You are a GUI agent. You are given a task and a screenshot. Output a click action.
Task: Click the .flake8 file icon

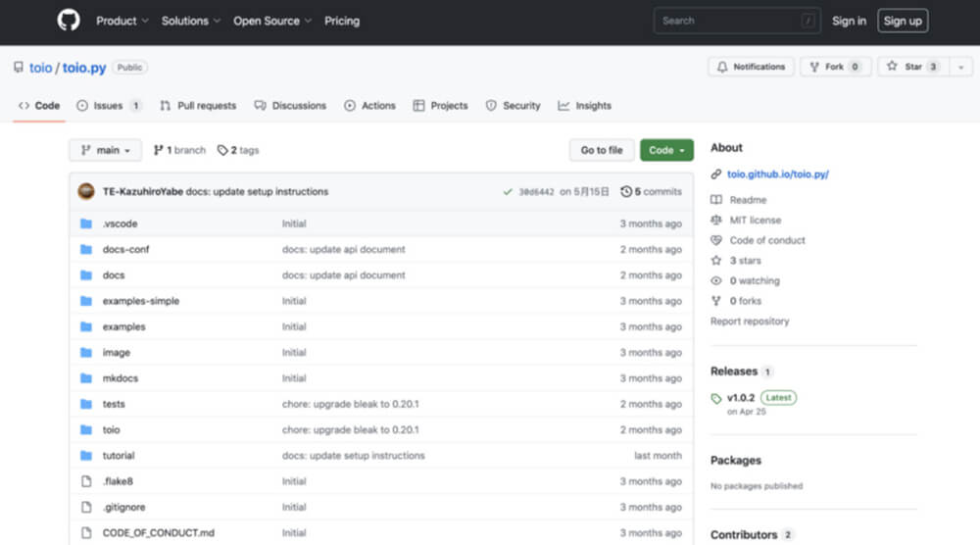point(86,481)
